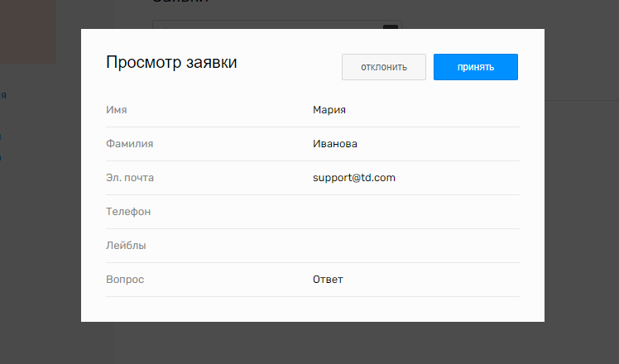Select the answer value 'Ответ'
619x364 pixels.
click(328, 280)
